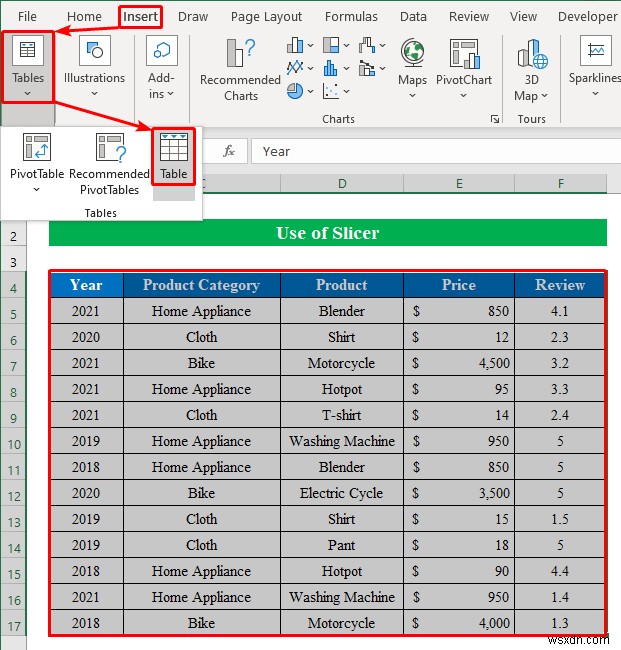Expand the column chart dropdown arrow
The height and width of the screenshot is (650, 621).
[x=310, y=46]
